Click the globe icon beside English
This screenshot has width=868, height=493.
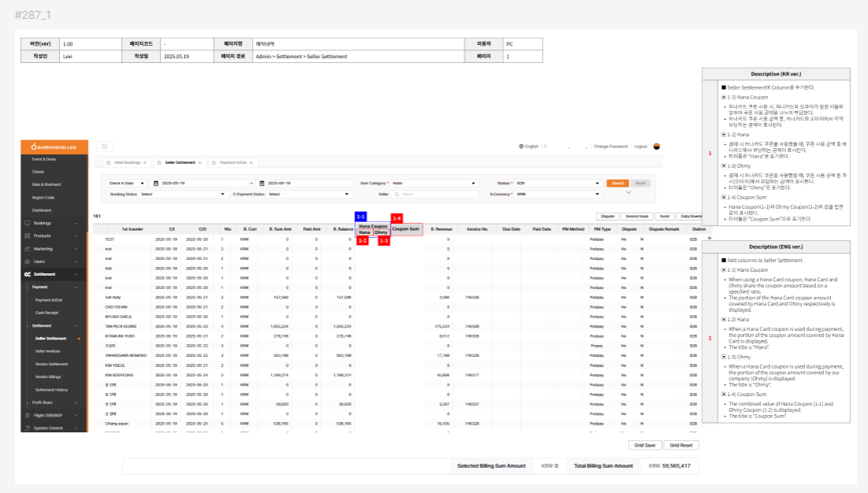[x=521, y=146]
